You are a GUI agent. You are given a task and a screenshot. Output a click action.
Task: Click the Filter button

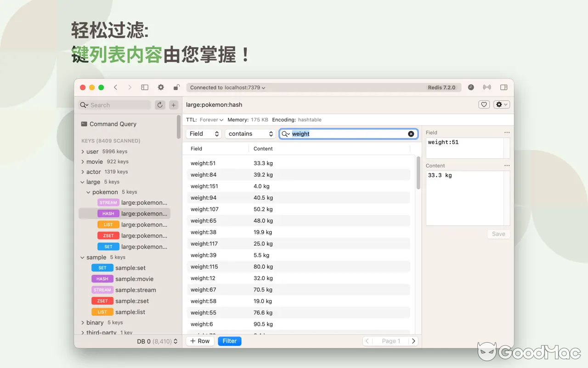[x=229, y=341]
